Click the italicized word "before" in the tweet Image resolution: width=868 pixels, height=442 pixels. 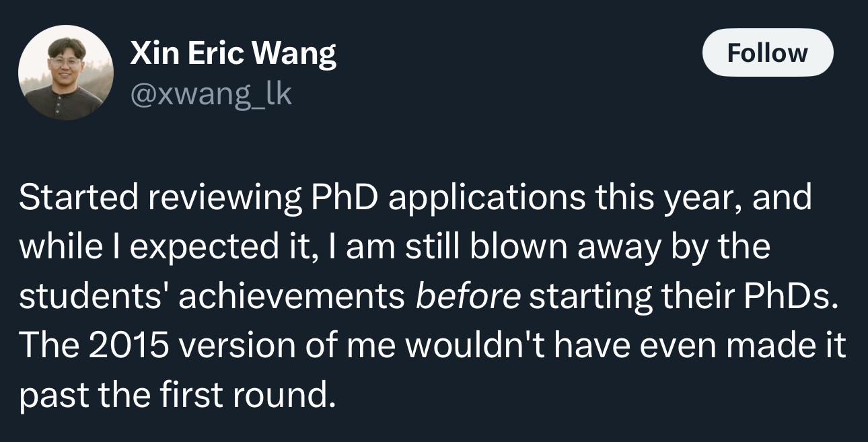[468, 297]
